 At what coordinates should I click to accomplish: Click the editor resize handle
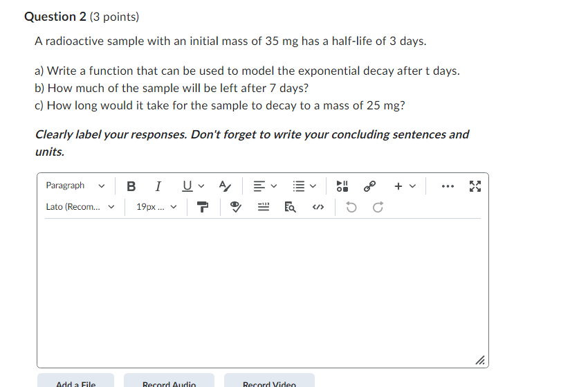[x=480, y=361]
